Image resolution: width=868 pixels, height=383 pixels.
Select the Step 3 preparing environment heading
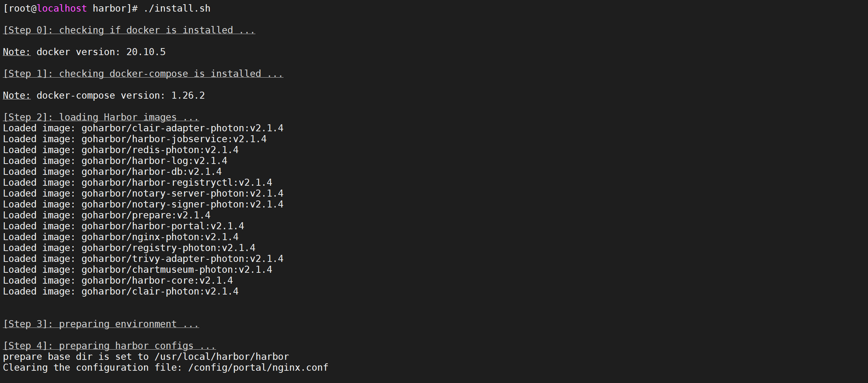(101, 324)
